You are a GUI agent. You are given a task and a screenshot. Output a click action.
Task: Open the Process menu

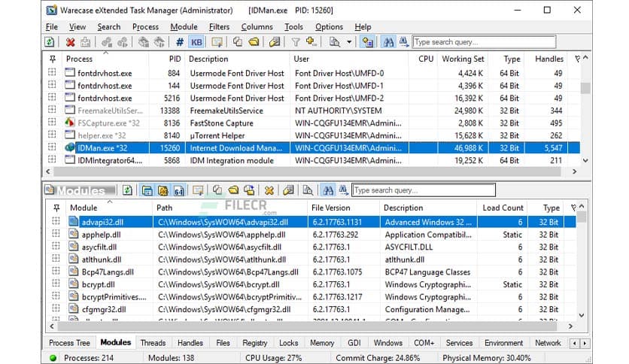145,27
